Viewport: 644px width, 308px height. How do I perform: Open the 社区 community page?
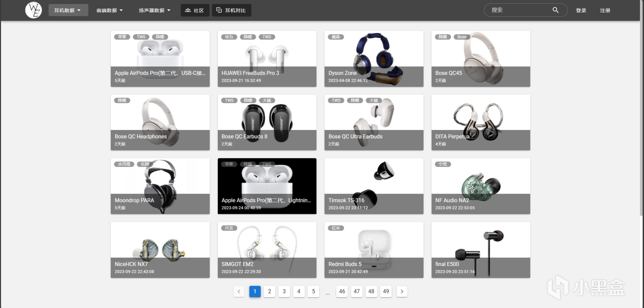click(195, 10)
